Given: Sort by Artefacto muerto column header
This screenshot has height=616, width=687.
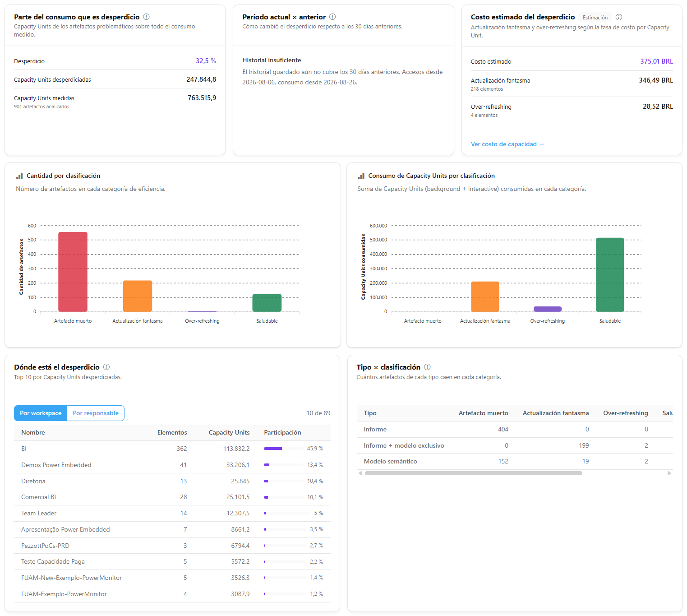Looking at the screenshot, I should pyautogui.click(x=483, y=413).
